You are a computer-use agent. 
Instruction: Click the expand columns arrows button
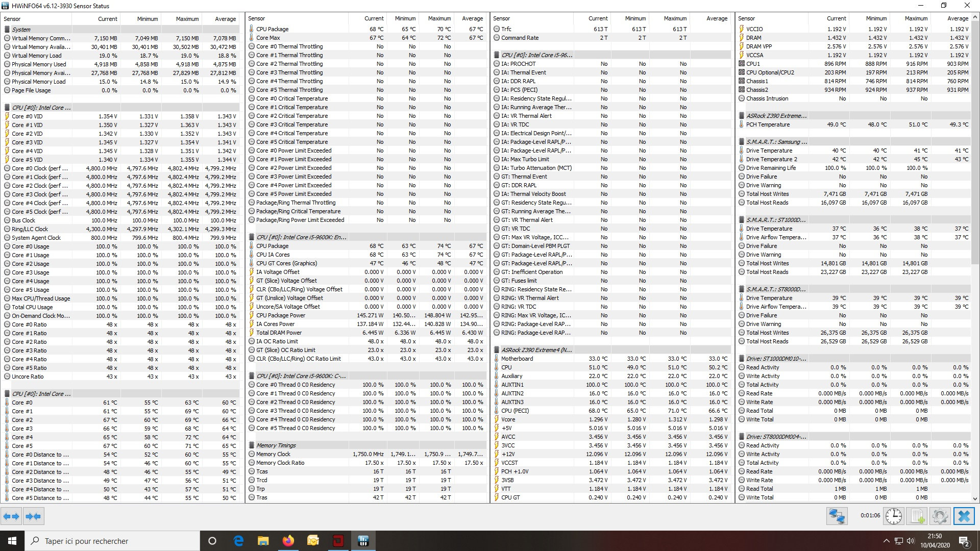point(11,516)
